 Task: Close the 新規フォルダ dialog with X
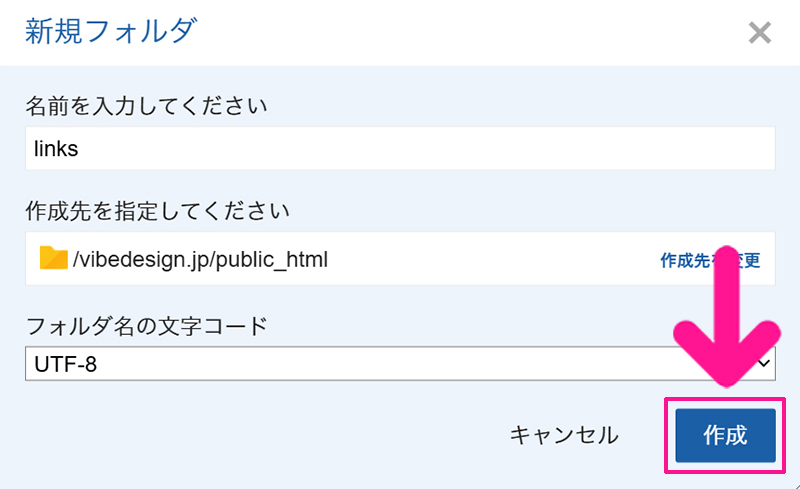click(760, 33)
